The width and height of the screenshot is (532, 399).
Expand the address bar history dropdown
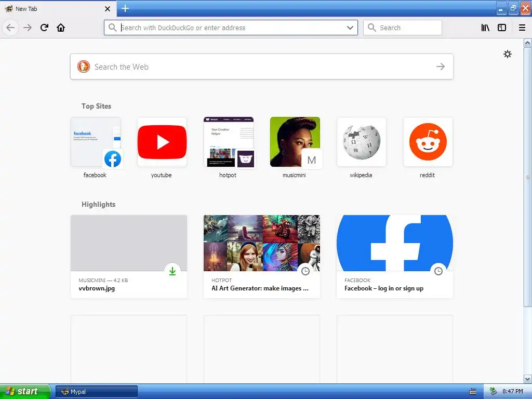[350, 28]
